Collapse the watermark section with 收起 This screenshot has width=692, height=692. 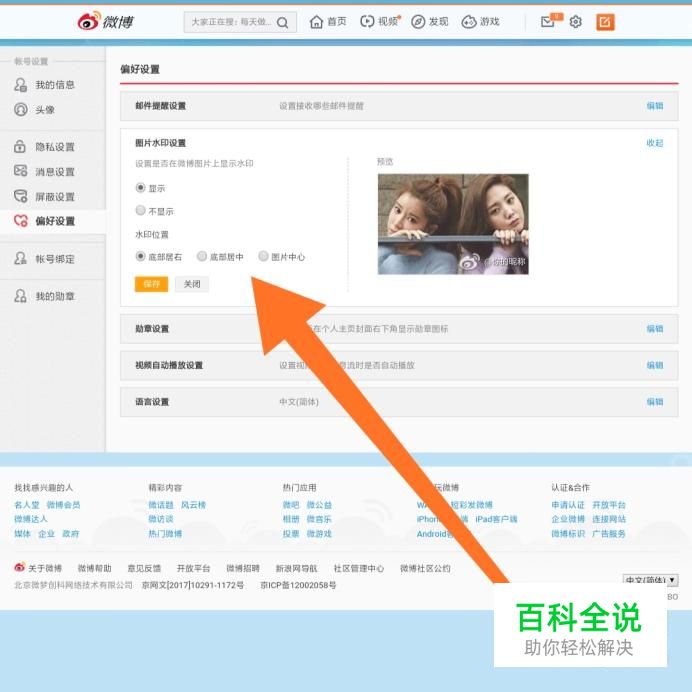click(655, 143)
